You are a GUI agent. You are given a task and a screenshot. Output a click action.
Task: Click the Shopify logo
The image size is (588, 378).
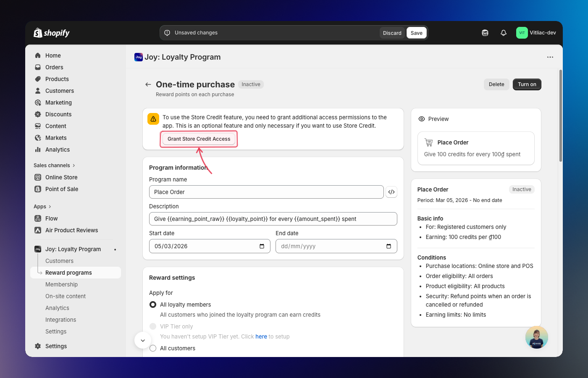tap(51, 33)
